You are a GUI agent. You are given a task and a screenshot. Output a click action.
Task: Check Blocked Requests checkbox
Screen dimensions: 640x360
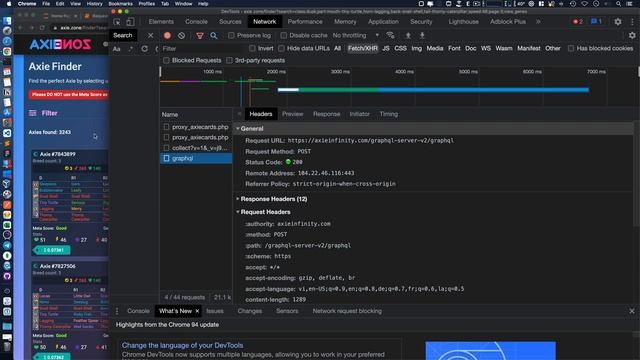pos(166,60)
